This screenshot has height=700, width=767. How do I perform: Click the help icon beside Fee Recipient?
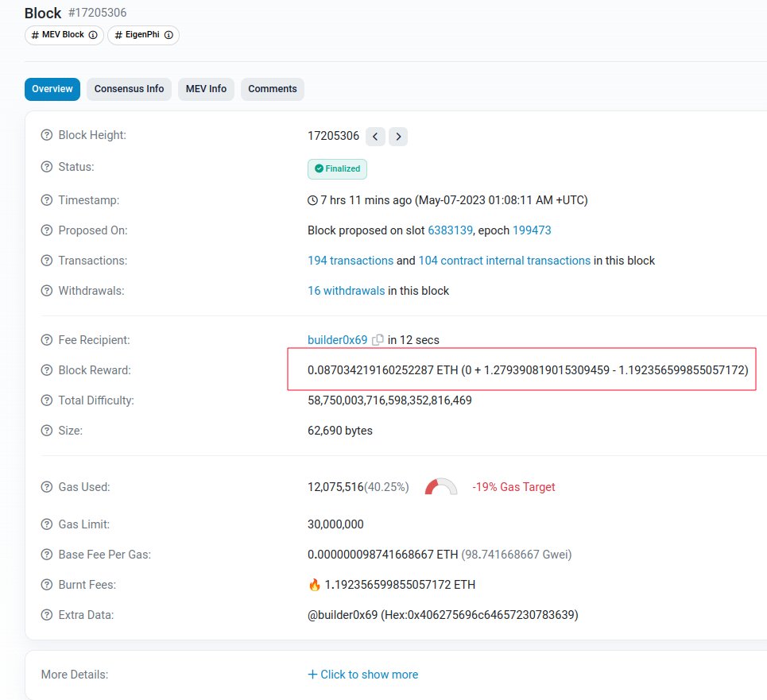click(x=46, y=340)
